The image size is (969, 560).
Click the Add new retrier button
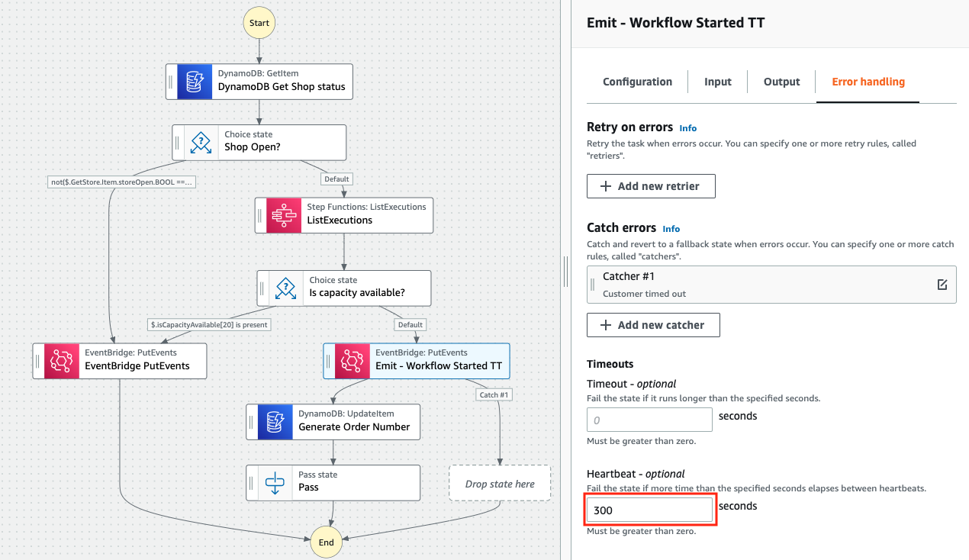(651, 185)
